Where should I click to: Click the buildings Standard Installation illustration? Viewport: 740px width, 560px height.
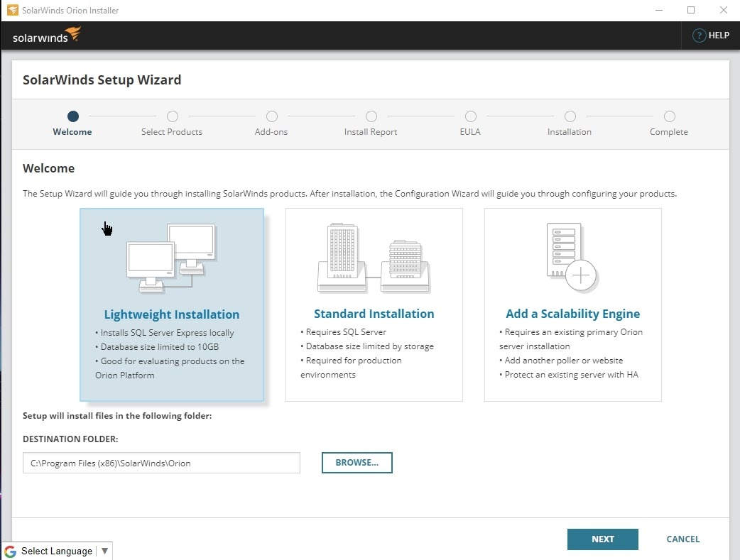pyautogui.click(x=374, y=258)
